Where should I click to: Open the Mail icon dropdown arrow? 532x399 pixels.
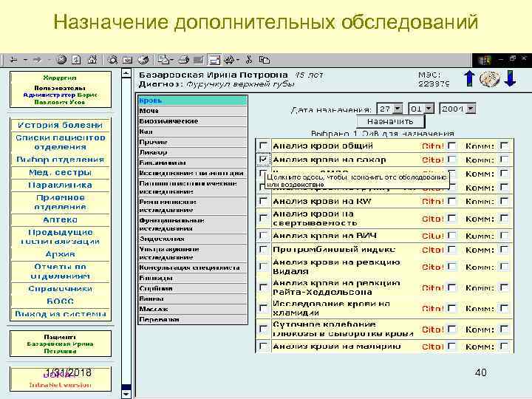pos(172,61)
